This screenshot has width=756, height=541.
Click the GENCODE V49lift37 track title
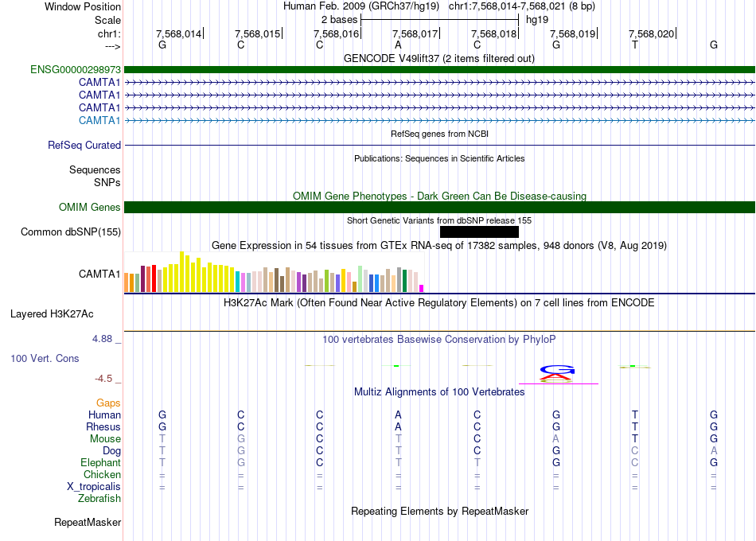(x=438, y=58)
